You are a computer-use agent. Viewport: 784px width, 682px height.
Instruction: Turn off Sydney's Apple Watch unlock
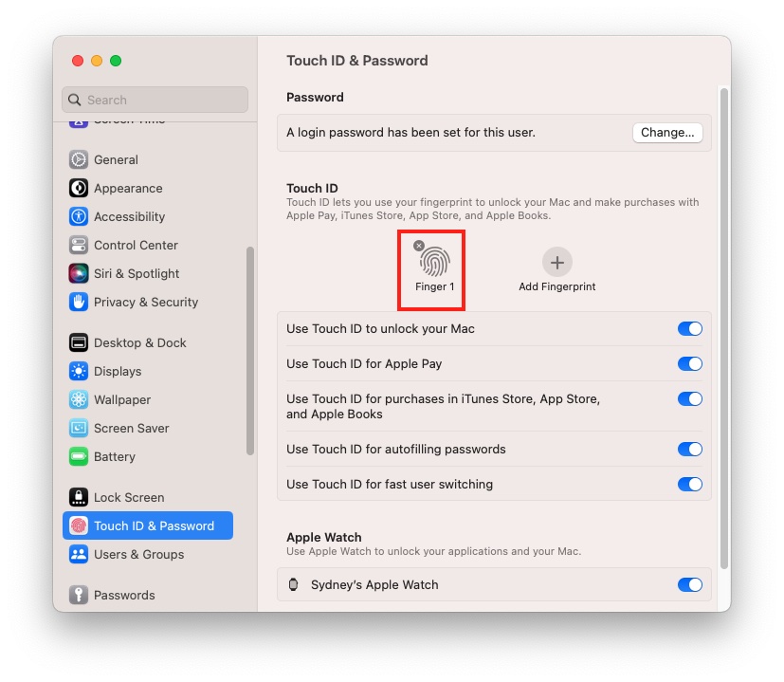pos(689,584)
